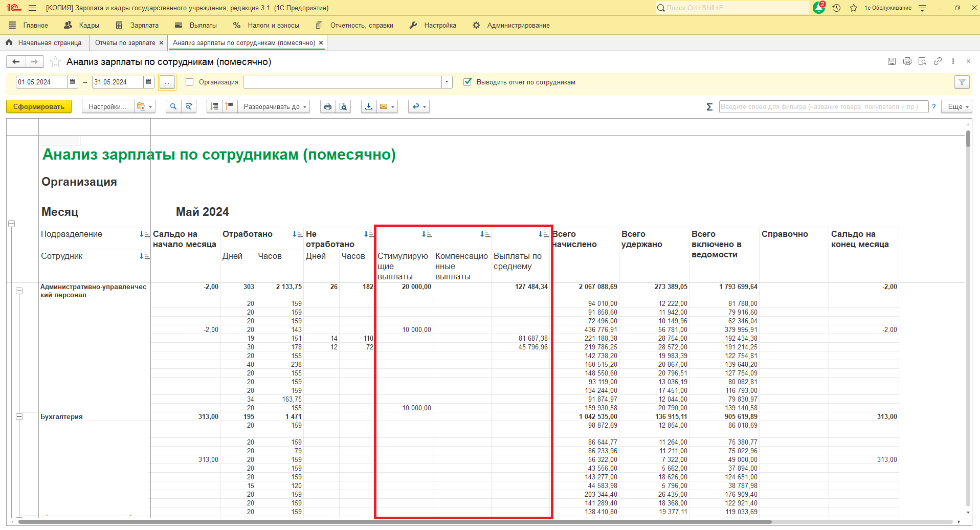The image size is (980, 530).
Task: Open calendar for start date 01.05.2024
Action: [73, 82]
